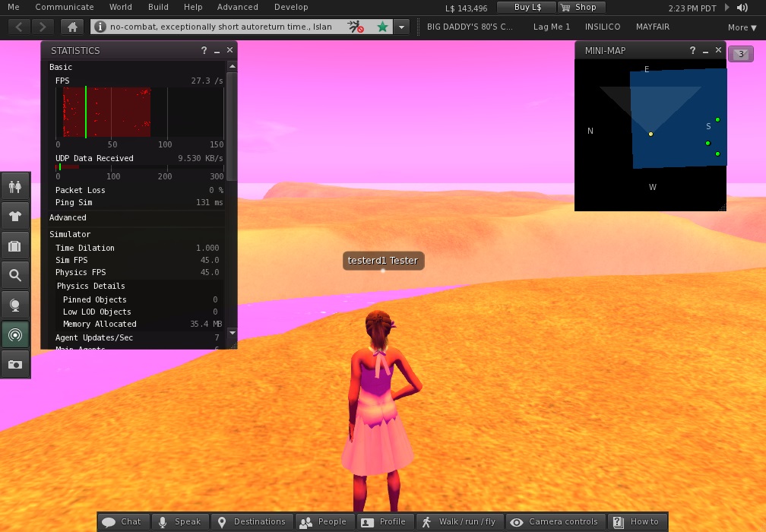Click the Shop button

pos(581,8)
